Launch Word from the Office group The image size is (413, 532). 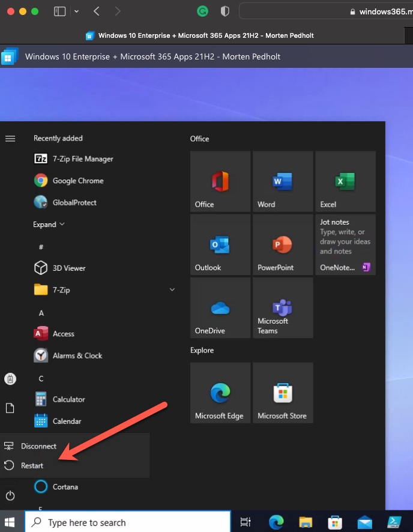click(x=283, y=181)
